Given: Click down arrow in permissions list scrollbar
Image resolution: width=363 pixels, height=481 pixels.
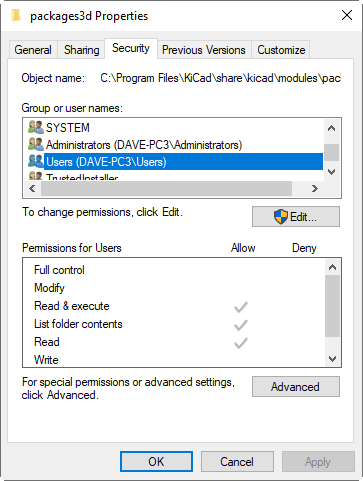Looking at the screenshot, I should click(x=332, y=359).
